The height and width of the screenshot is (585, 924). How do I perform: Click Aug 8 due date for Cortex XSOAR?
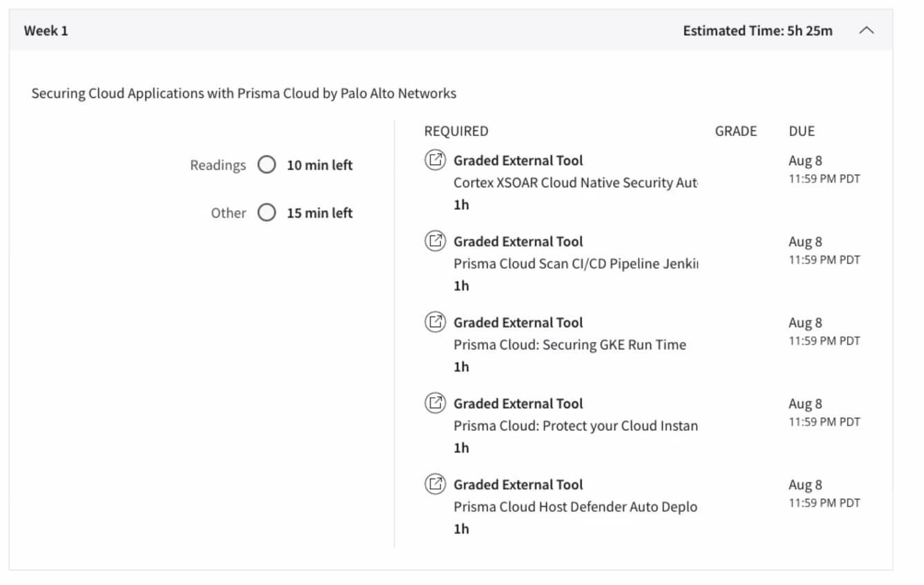coord(805,161)
